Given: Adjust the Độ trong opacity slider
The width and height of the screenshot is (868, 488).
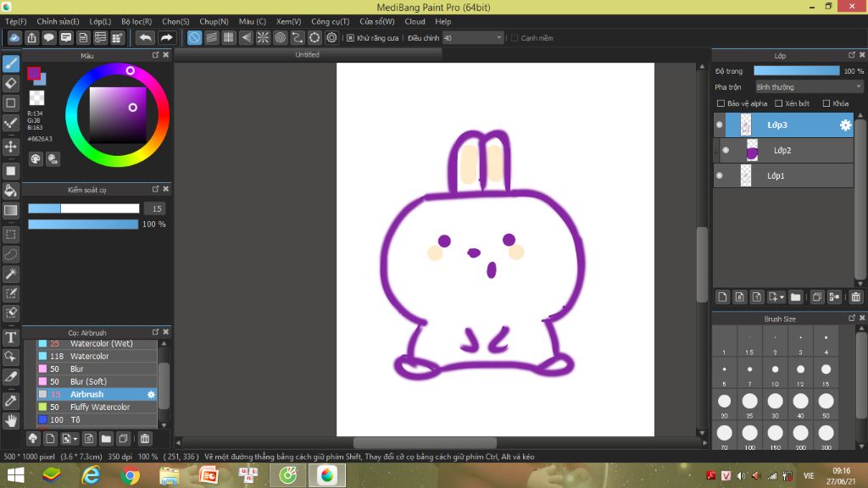Looking at the screenshot, I should (x=797, y=71).
